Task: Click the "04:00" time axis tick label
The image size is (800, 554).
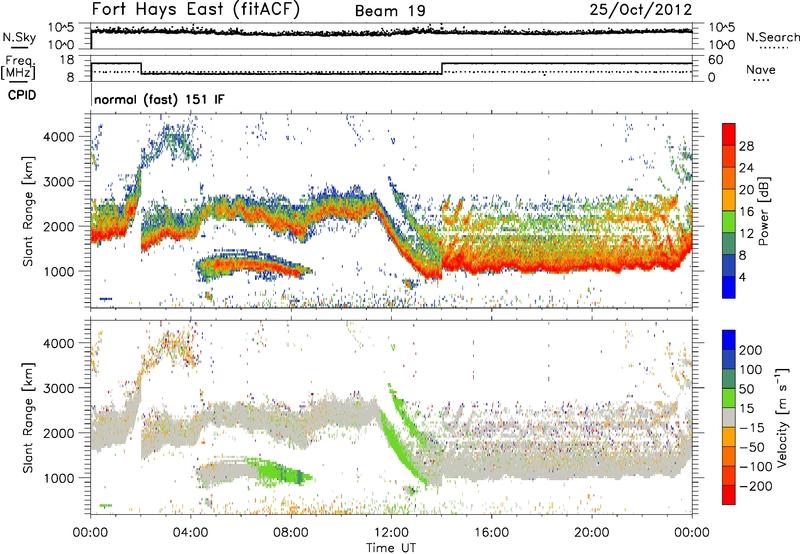Action: point(191,533)
